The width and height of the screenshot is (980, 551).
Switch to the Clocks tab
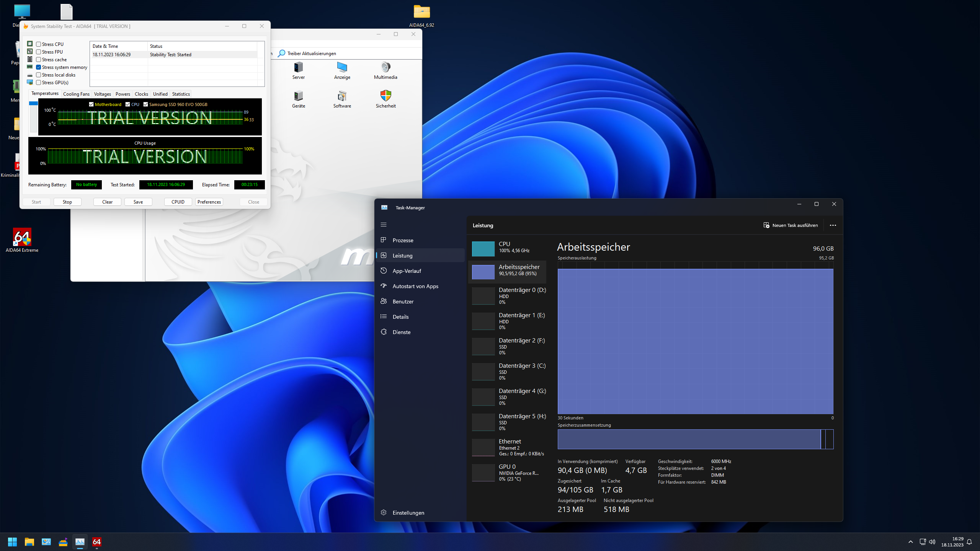point(141,94)
